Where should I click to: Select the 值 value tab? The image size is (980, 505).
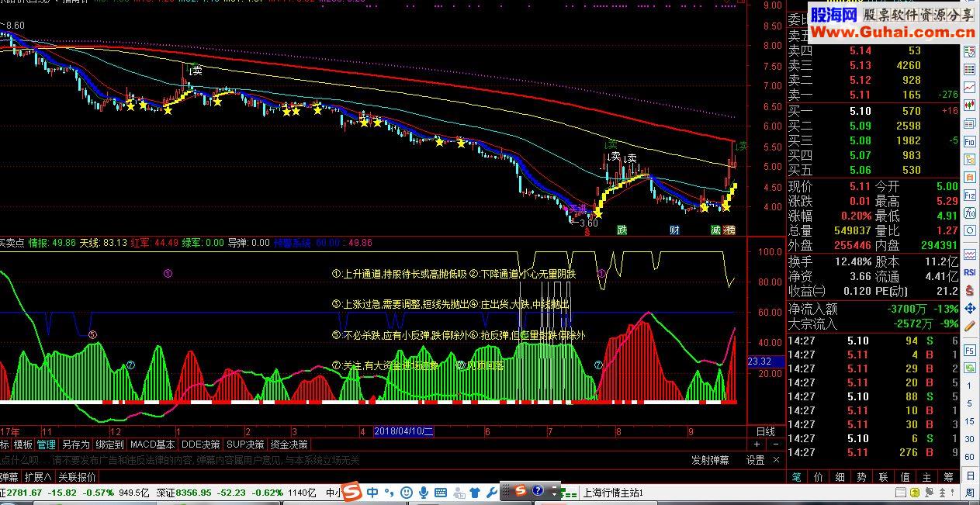click(x=905, y=477)
